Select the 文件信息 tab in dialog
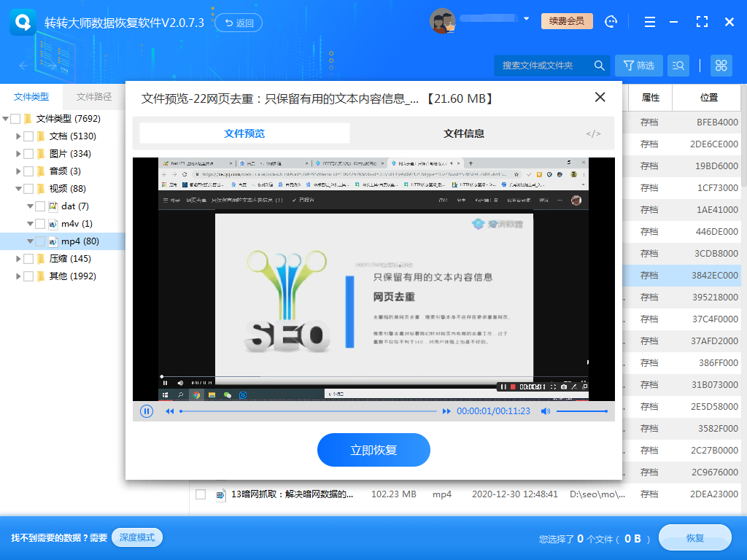 click(463, 134)
